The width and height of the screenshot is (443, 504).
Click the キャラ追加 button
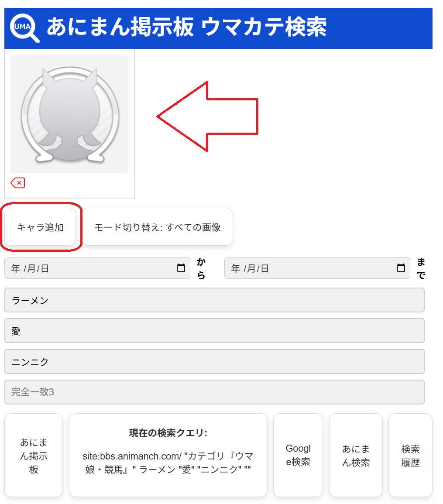(x=40, y=227)
